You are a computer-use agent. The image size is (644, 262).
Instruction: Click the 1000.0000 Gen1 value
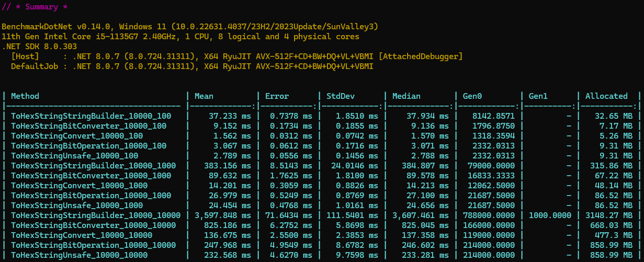tap(550, 215)
